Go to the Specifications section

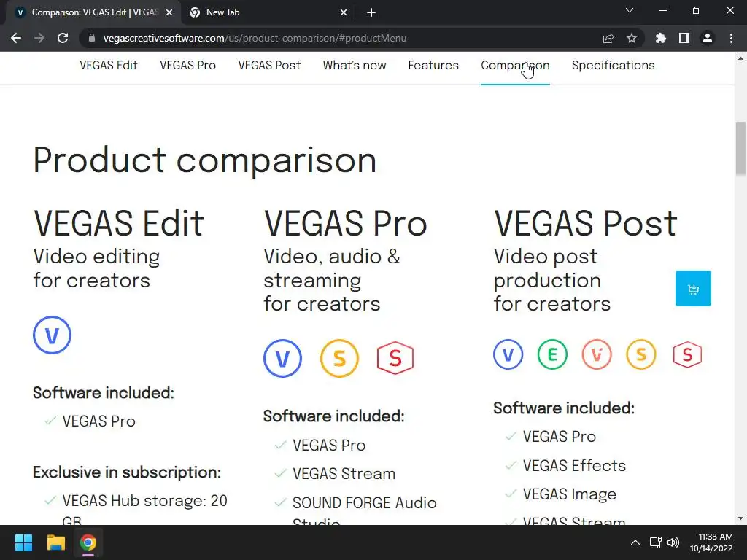click(x=613, y=65)
